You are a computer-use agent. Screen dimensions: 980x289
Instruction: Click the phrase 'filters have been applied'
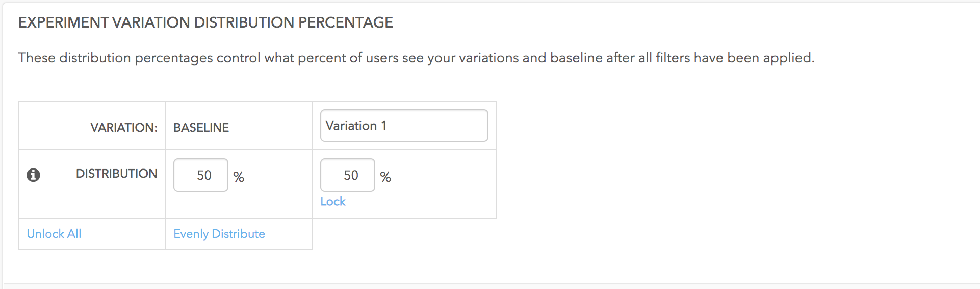click(x=734, y=58)
